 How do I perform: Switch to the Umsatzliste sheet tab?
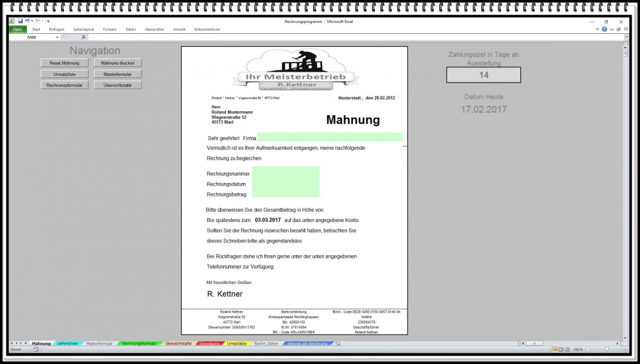click(x=236, y=344)
